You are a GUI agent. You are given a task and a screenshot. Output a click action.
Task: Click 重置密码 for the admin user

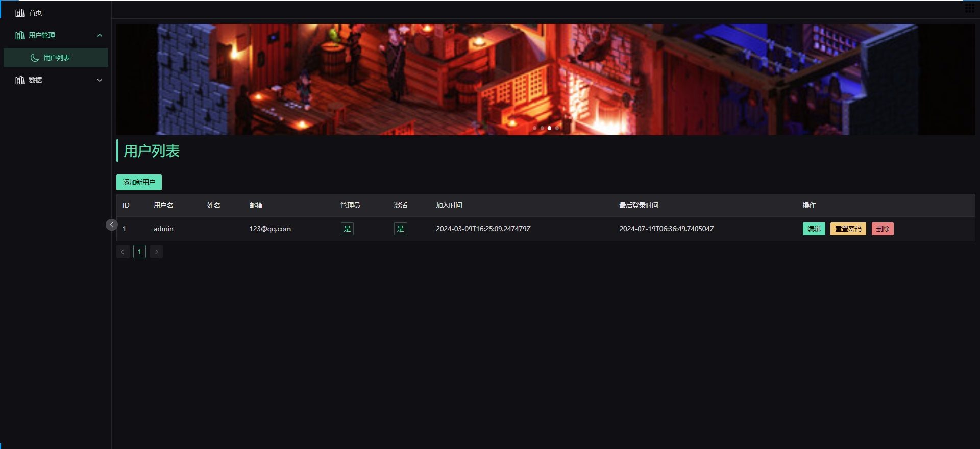pyautogui.click(x=848, y=229)
